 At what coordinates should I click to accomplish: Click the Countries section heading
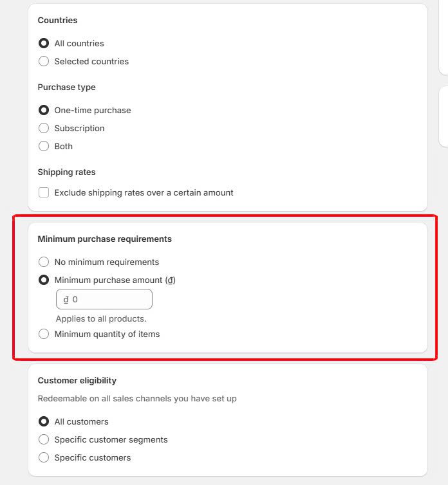point(57,20)
